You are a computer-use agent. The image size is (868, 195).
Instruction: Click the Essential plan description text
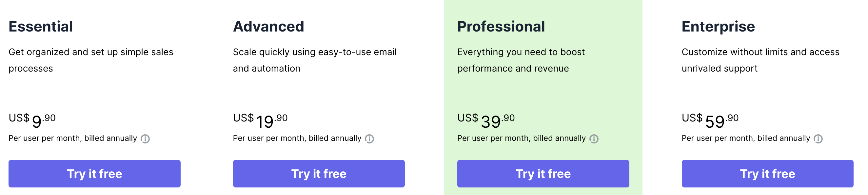(x=92, y=60)
